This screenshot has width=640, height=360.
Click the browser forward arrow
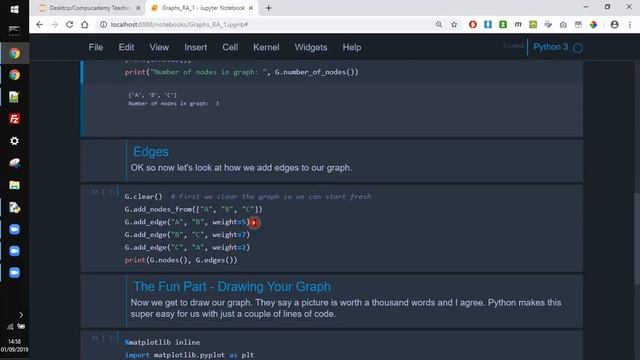pyautogui.click(x=55, y=24)
